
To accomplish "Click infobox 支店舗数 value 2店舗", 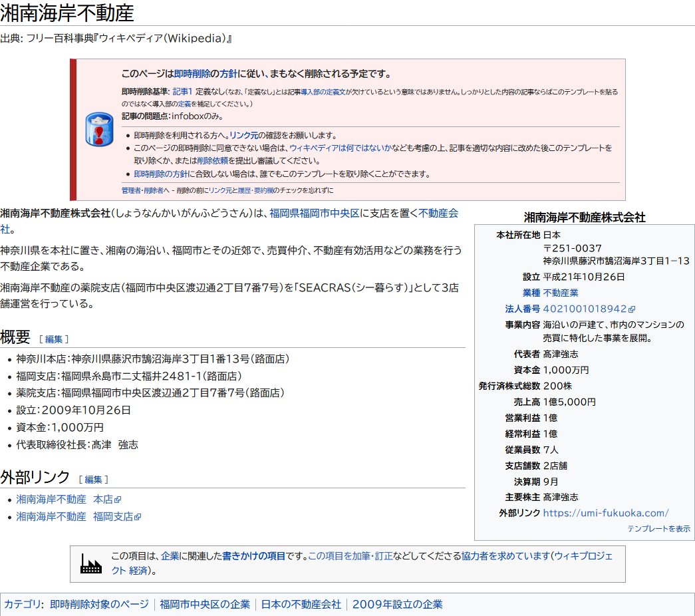I will click(x=555, y=466).
